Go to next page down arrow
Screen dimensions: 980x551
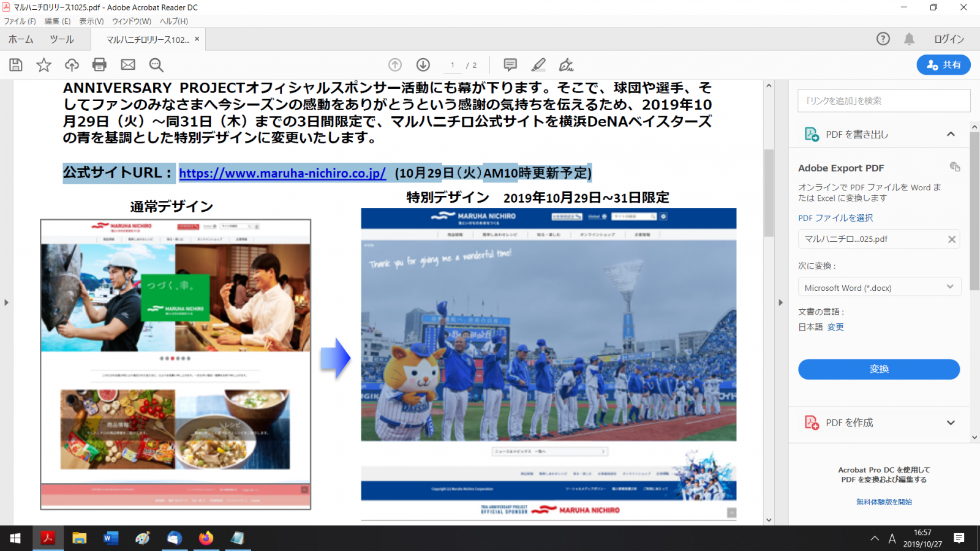(x=423, y=65)
